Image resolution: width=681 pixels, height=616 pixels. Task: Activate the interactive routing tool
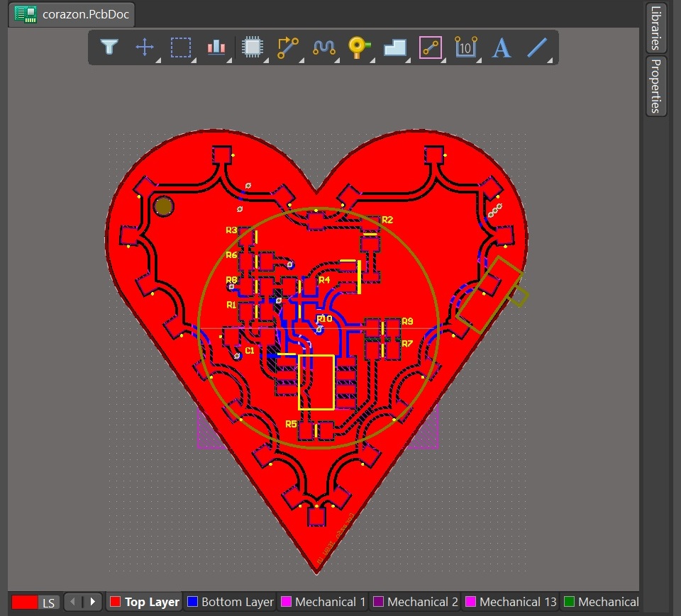(288, 47)
